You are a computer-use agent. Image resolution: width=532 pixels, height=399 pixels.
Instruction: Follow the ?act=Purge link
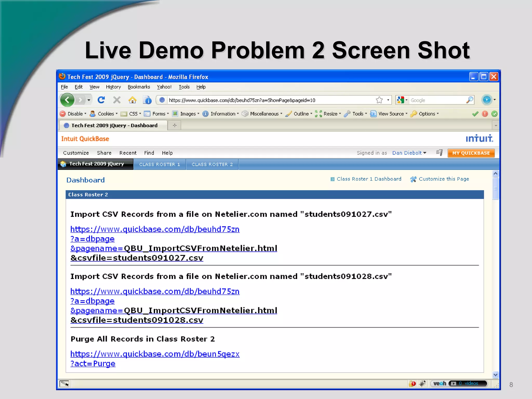tap(93, 363)
